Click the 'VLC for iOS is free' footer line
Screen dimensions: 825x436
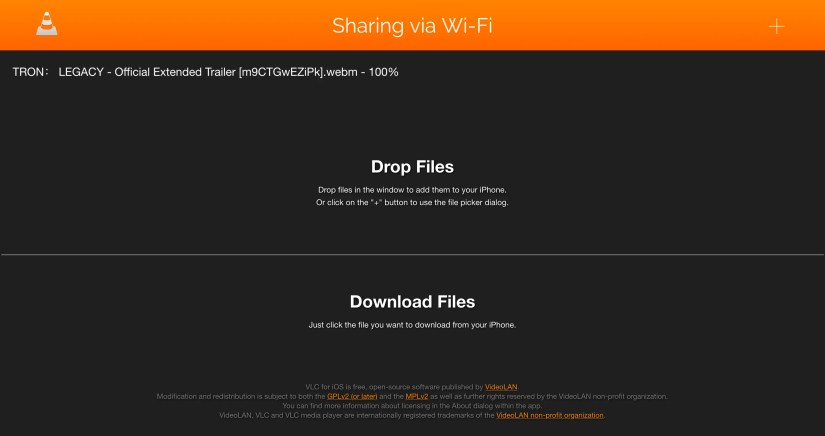412,387
